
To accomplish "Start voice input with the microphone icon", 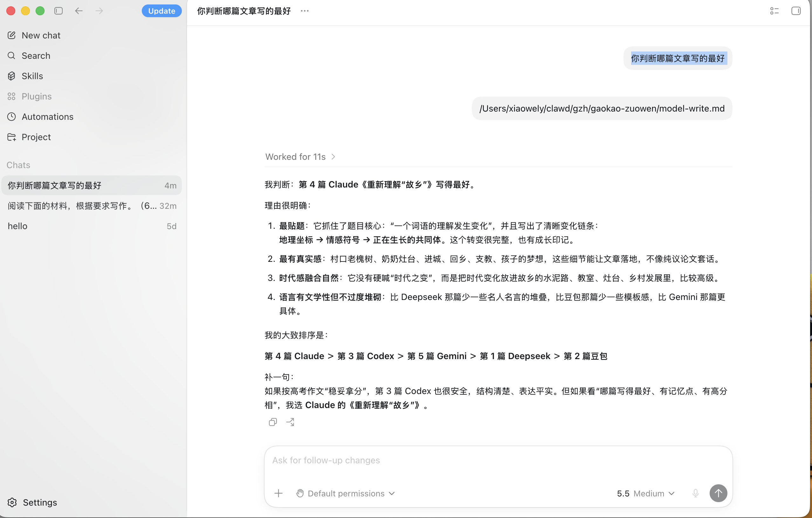I will point(695,494).
